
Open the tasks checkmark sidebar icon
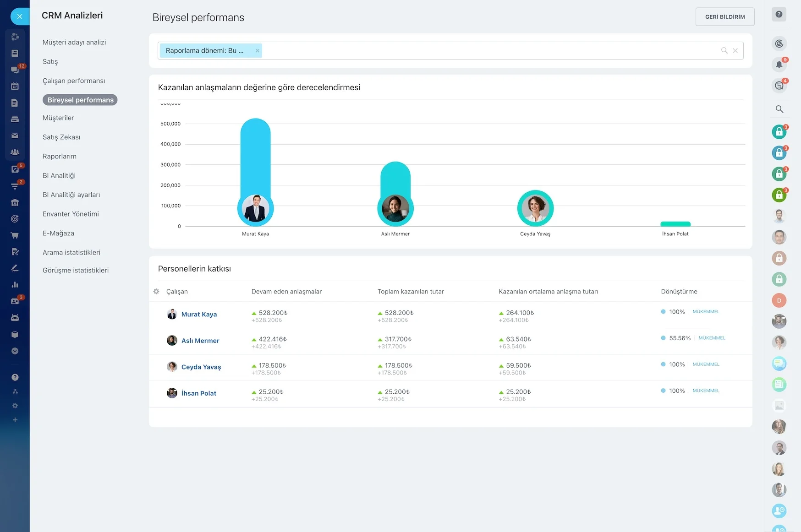tap(15, 169)
